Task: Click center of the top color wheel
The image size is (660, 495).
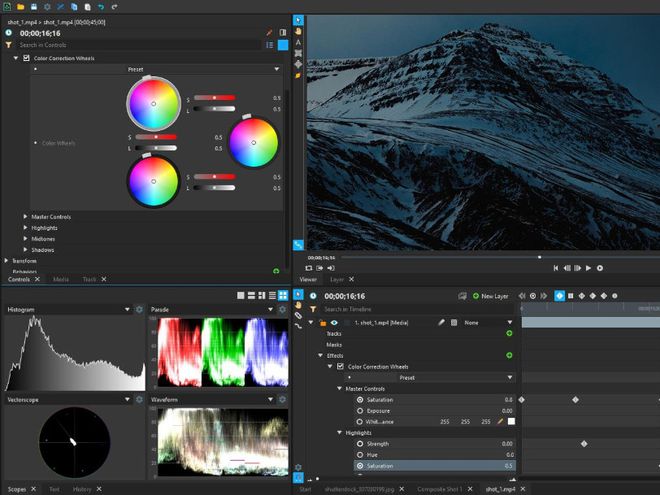Action: pos(154,104)
